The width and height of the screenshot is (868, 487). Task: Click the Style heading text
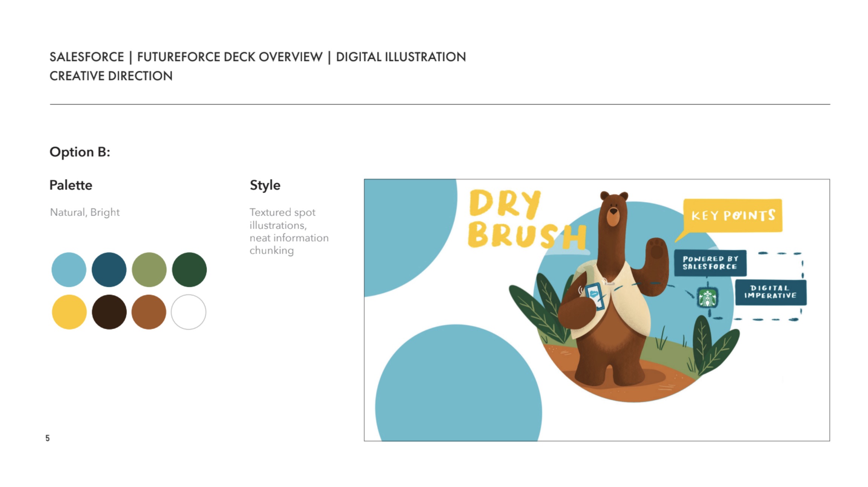coord(265,185)
